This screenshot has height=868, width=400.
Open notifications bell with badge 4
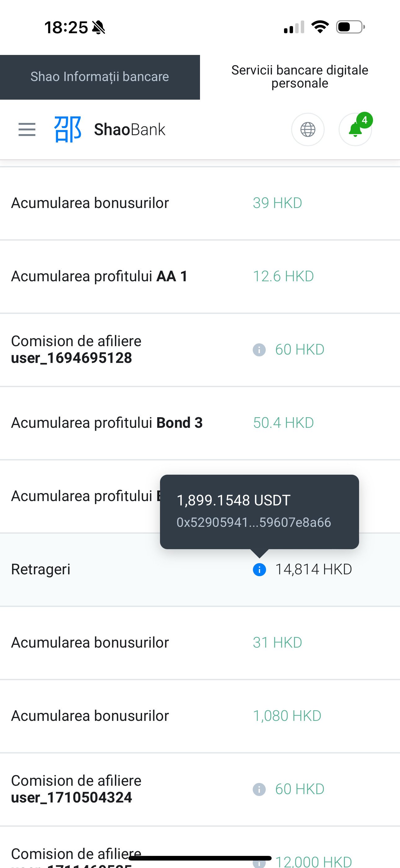[356, 129]
